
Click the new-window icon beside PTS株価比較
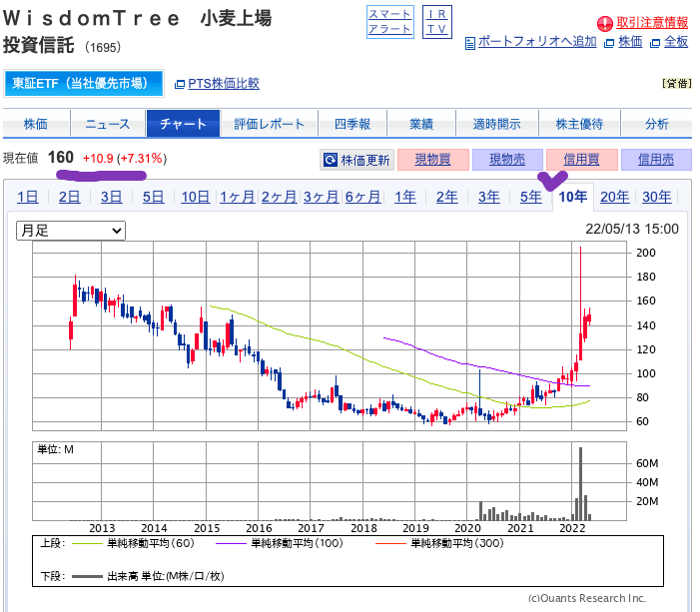point(180,84)
